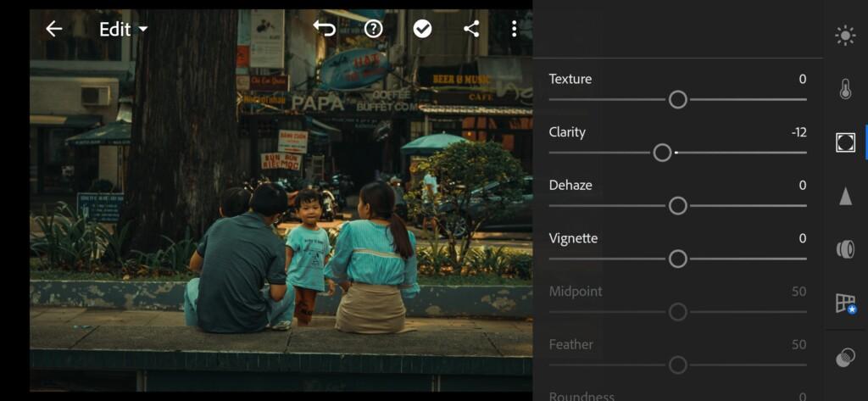Adjust the Clarity slider handle
Image resolution: width=868 pixels, height=401 pixels.
click(x=662, y=153)
